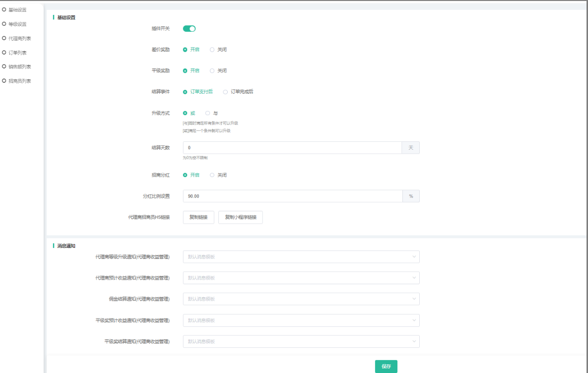Image resolution: width=588 pixels, height=373 pixels.
Task: Open 佣金结算通知 message template dropdown
Action: pyautogui.click(x=301, y=299)
